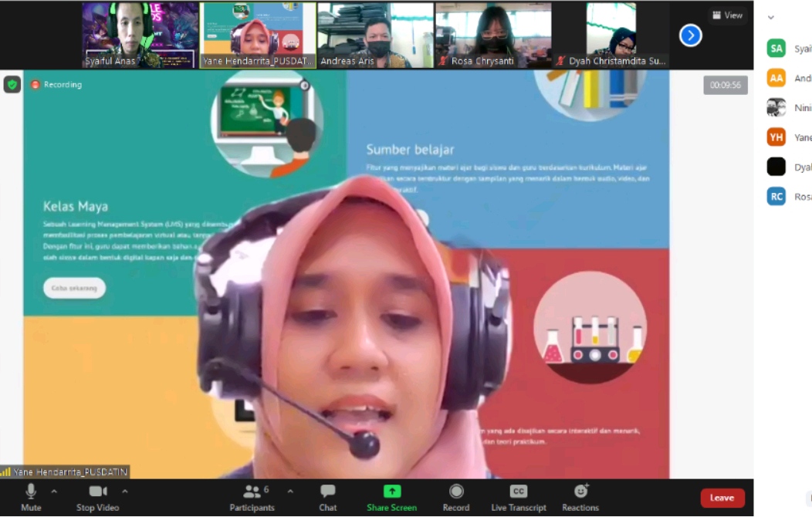This screenshot has height=517, width=812.
Task: Click the RC avatar in participants list
Action: click(x=776, y=196)
